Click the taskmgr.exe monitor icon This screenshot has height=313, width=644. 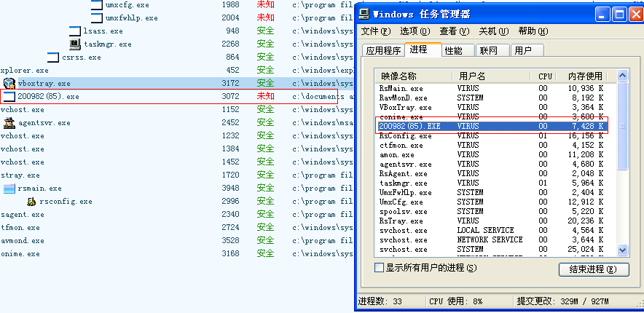click(x=75, y=44)
